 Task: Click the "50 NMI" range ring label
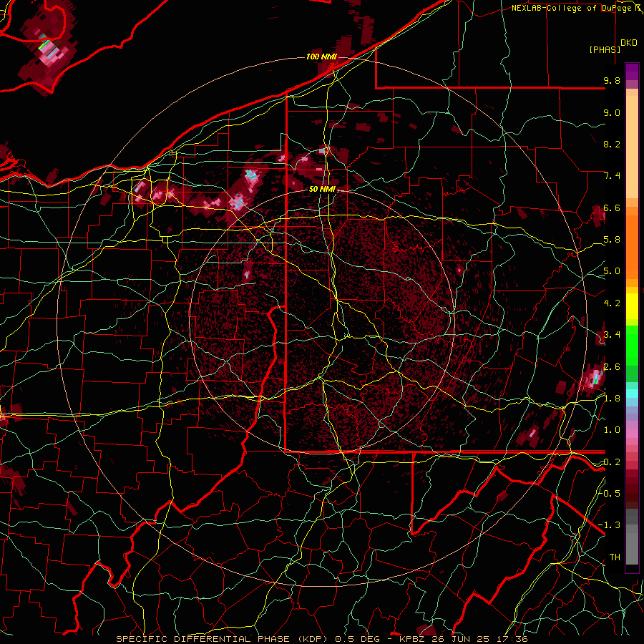click(x=322, y=190)
